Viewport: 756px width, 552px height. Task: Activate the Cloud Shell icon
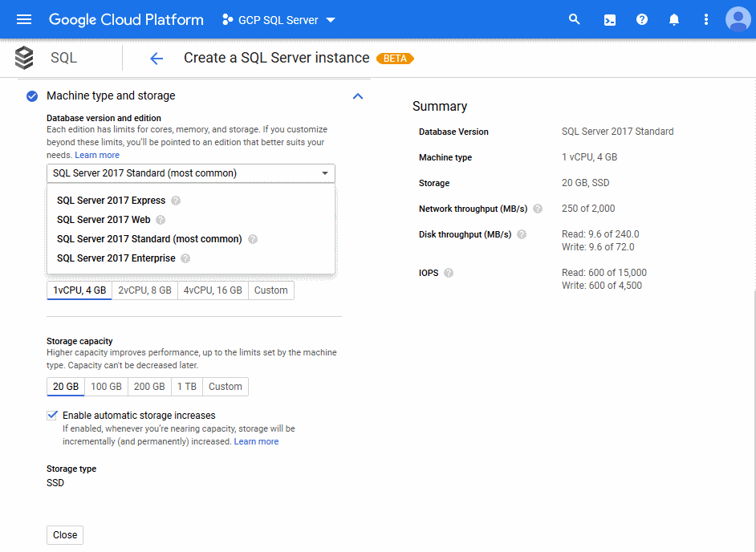[x=609, y=19]
